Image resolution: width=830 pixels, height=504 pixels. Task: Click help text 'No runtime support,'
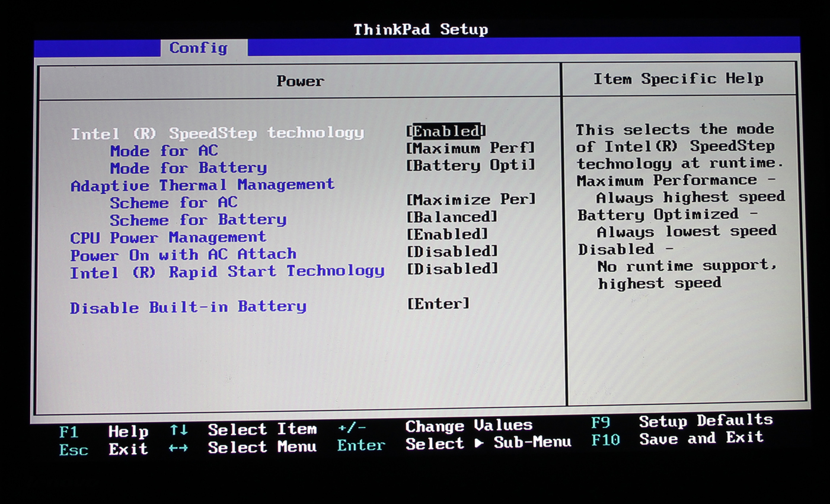[687, 266]
